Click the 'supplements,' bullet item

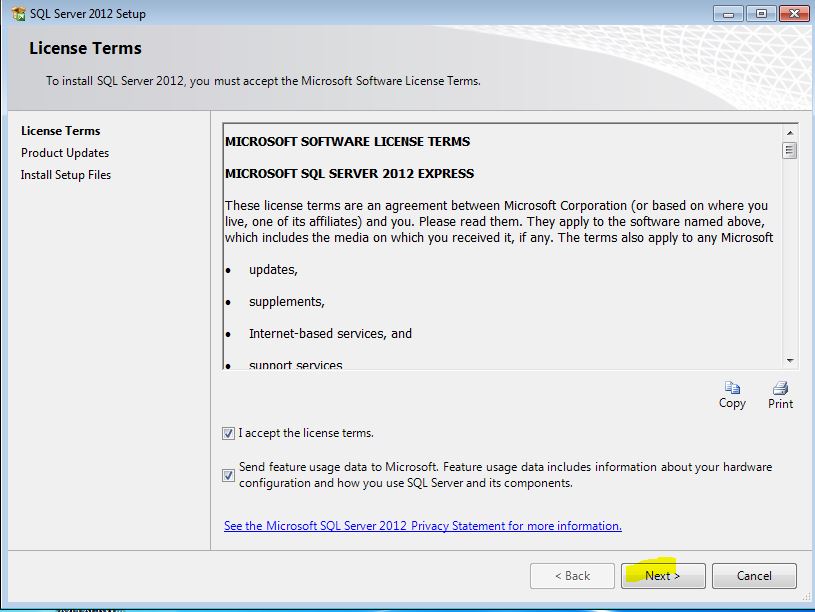click(286, 302)
